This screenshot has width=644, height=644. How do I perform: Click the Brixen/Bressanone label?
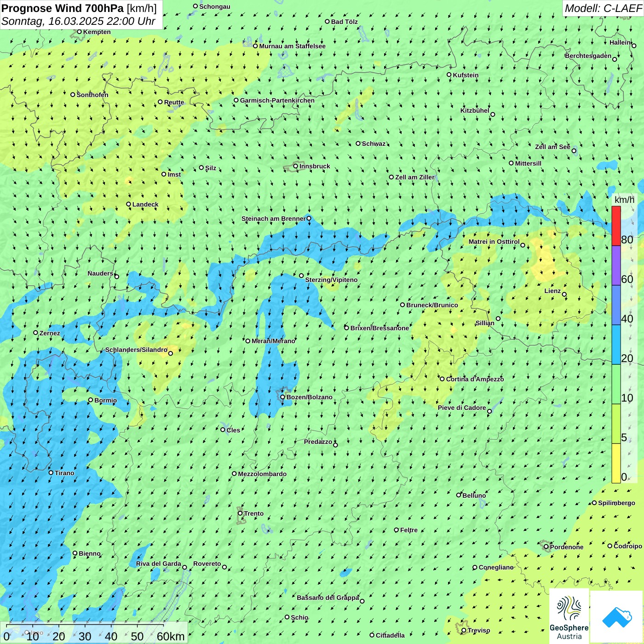click(379, 328)
